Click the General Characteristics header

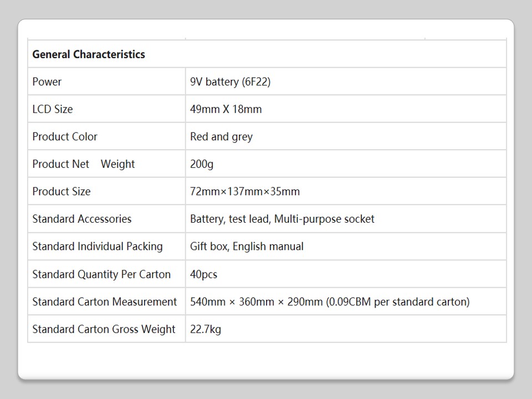coord(89,54)
